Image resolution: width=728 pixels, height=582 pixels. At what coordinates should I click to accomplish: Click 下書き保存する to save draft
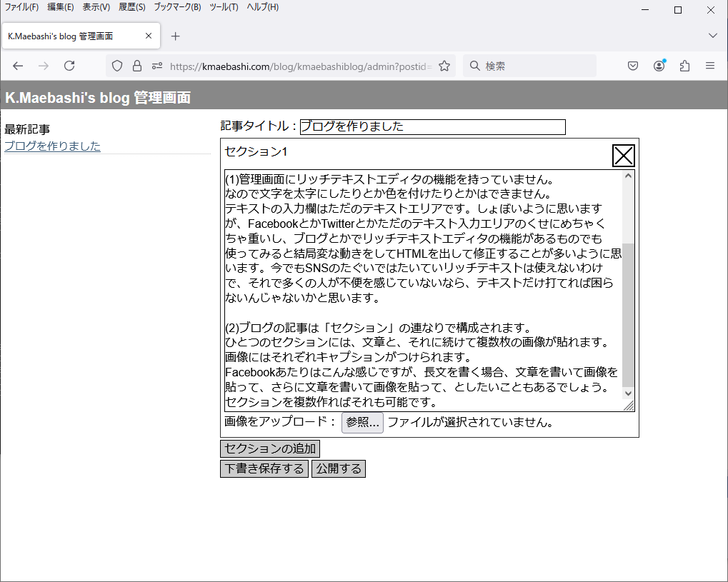(x=264, y=468)
